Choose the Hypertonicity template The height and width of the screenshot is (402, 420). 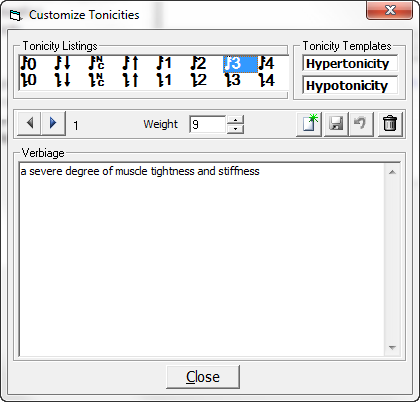point(350,63)
